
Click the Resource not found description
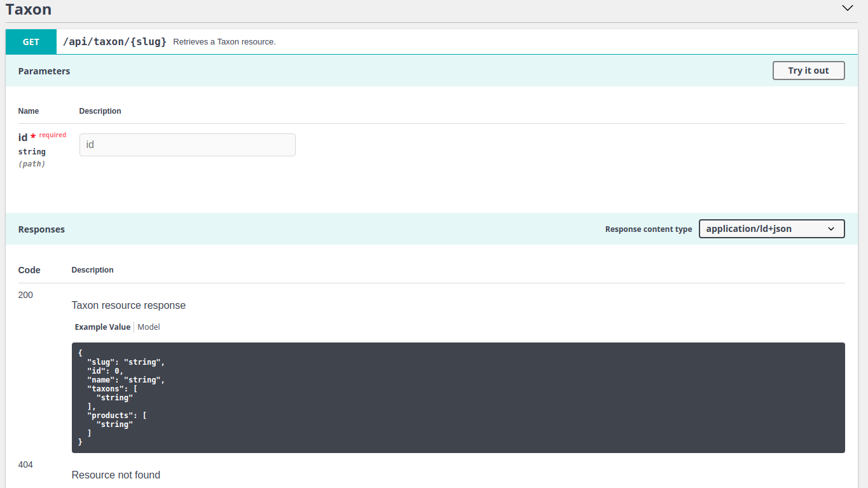coord(116,475)
